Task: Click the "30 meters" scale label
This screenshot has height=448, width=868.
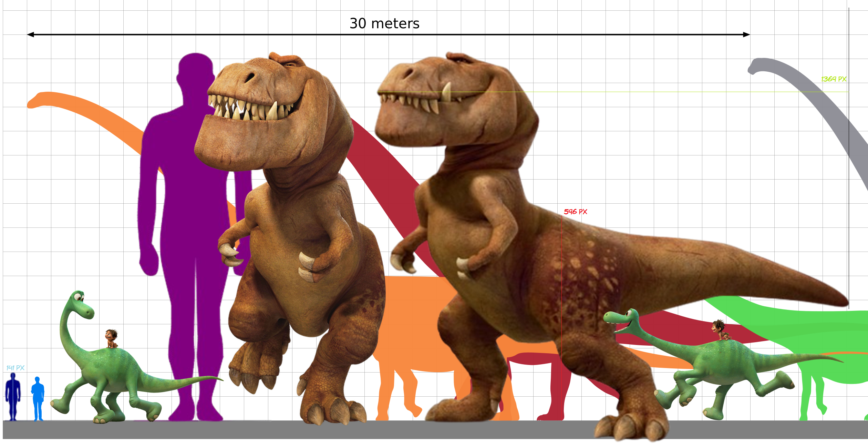Action: click(384, 23)
